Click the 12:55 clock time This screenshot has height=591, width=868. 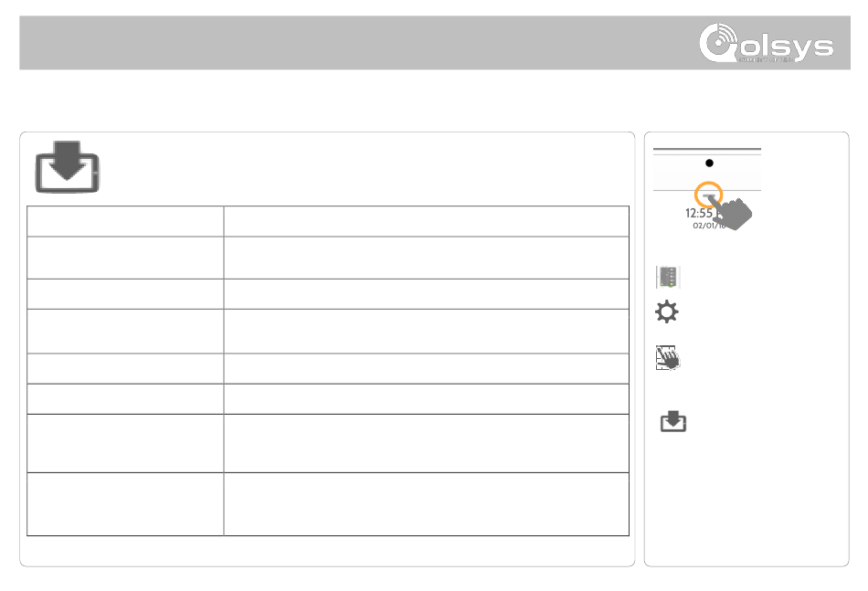(x=700, y=213)
